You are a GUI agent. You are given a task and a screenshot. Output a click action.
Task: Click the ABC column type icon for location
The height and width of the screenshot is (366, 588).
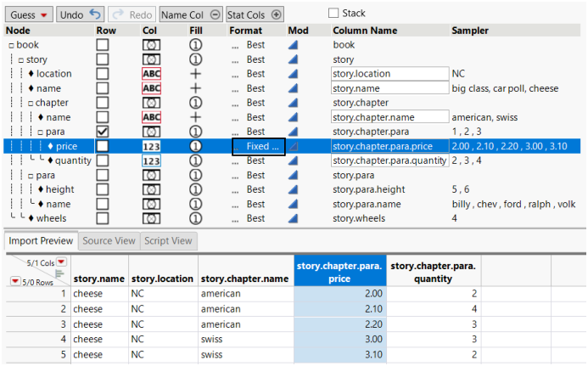tap(151, 74)
